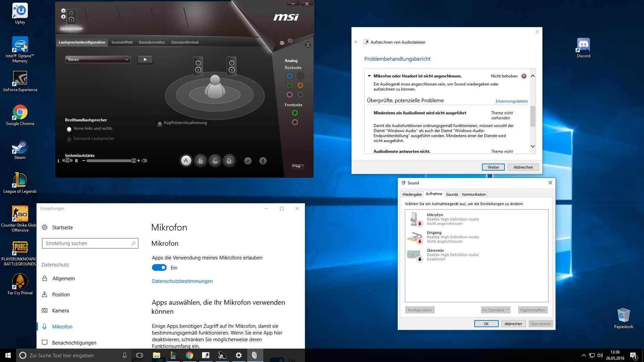Select the Mikrofon recording device
644x362 pixels.
point(435,219)
